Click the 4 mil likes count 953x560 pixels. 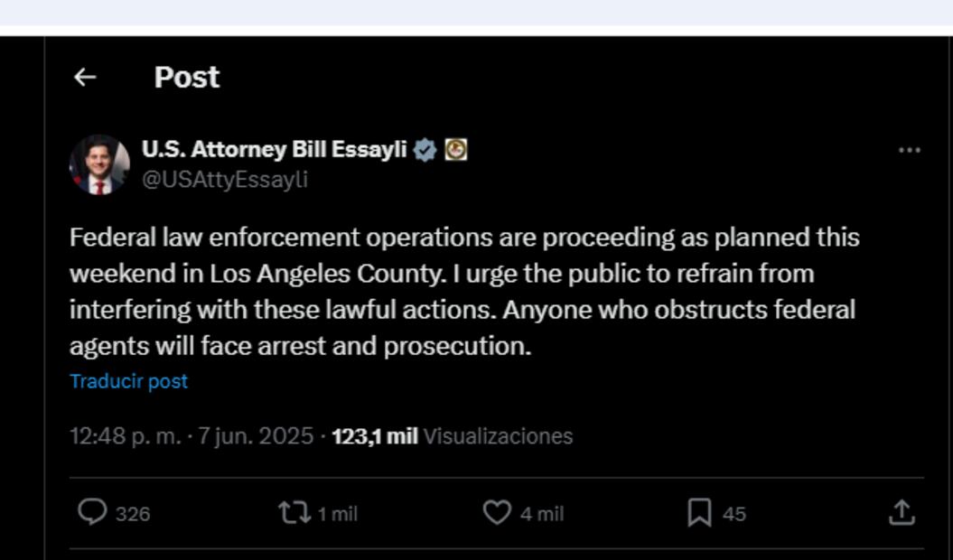coord(541,514)
